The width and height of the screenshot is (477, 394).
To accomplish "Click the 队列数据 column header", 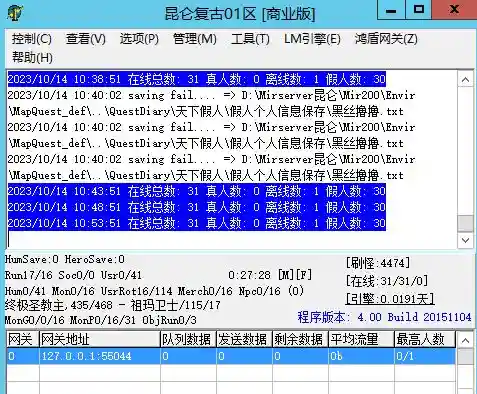I will click(188, 339).
